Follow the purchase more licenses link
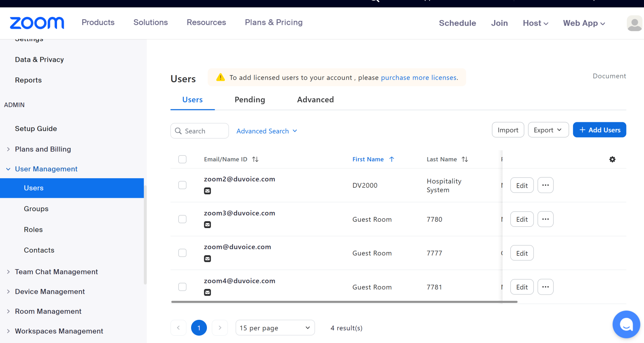This screenshot has width=644, height=343. click(419, 78)
